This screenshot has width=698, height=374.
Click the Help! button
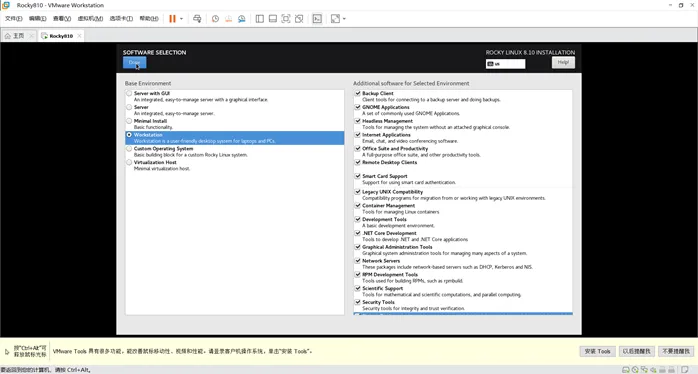[x=563, y=62]
